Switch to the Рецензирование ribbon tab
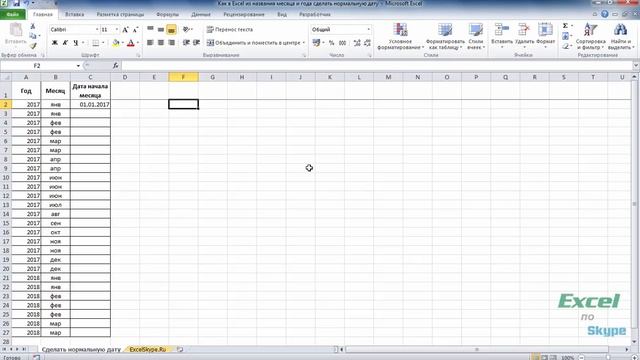 point(244,14)
